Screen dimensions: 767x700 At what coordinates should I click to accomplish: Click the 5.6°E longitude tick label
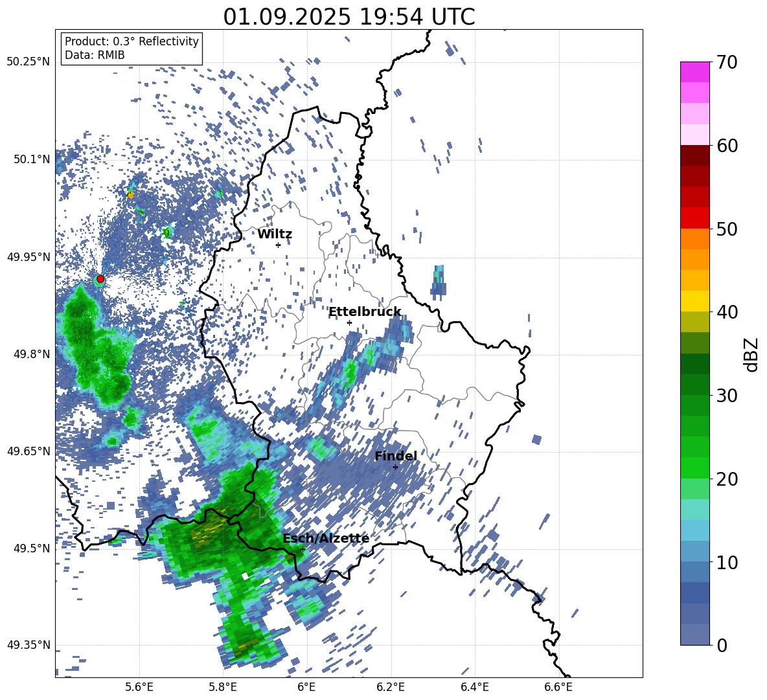click(x=139, y=687)
